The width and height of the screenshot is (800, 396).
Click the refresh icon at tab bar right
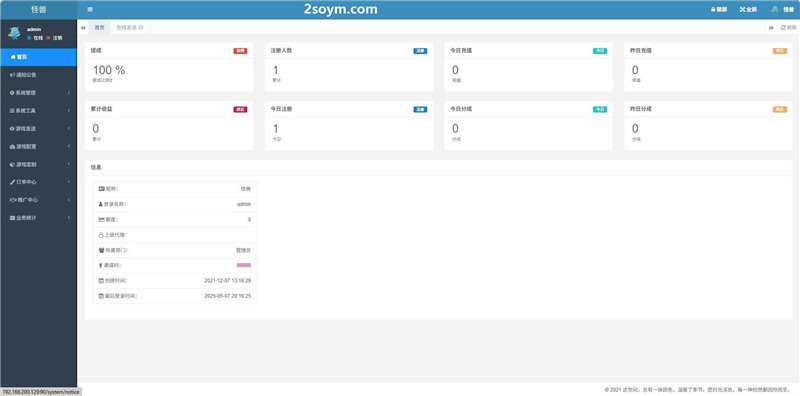coord(783,28)
